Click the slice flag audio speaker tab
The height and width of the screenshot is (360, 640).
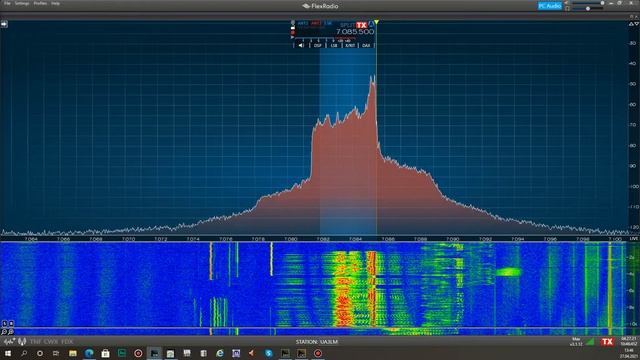[301, 45]
